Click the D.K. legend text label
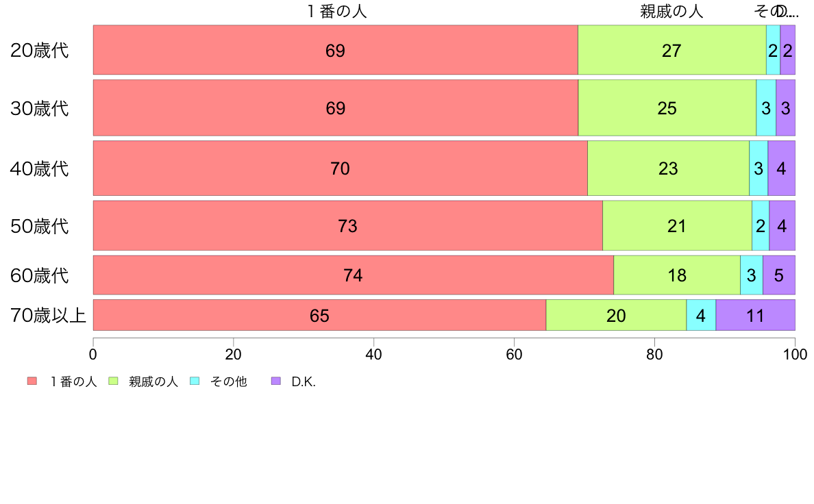814x504 pixels. coord(304,381)
